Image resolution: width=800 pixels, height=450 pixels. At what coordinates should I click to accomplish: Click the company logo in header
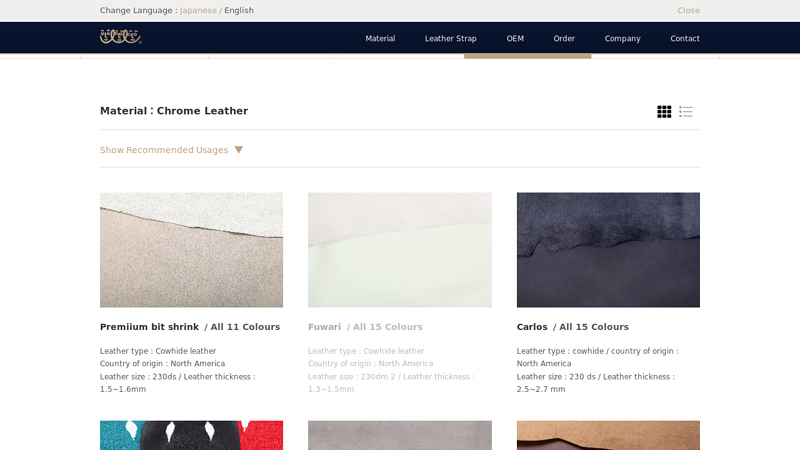click(120, 37)
